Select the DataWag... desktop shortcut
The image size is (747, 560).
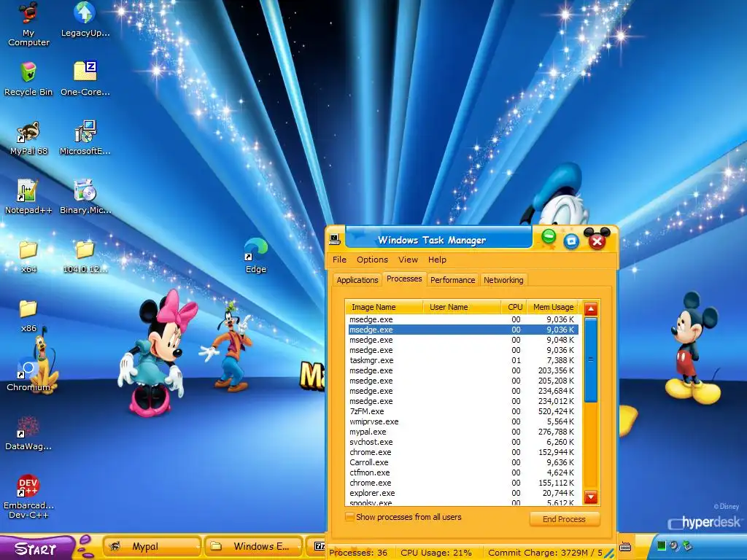[x=28, y=433]
